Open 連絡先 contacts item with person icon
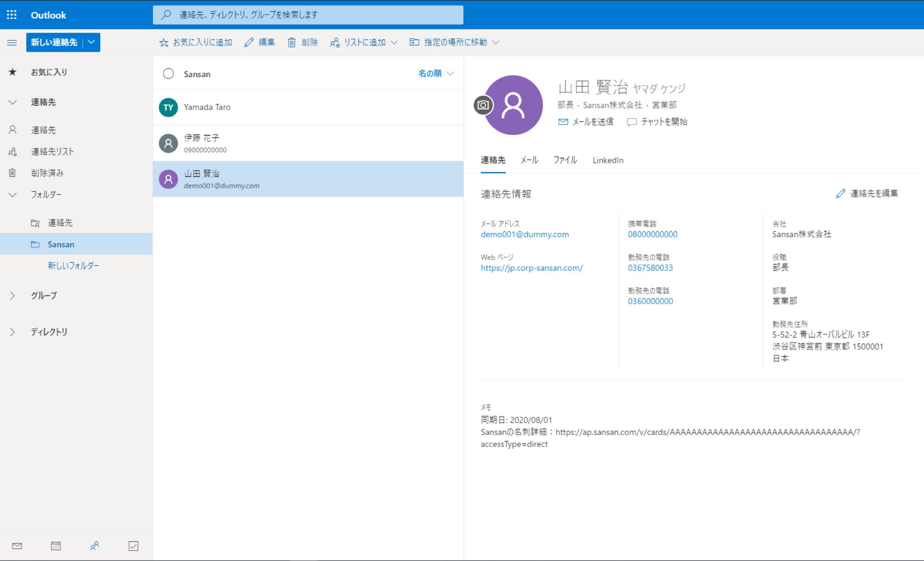924x561 pixels. pos(76,130)
